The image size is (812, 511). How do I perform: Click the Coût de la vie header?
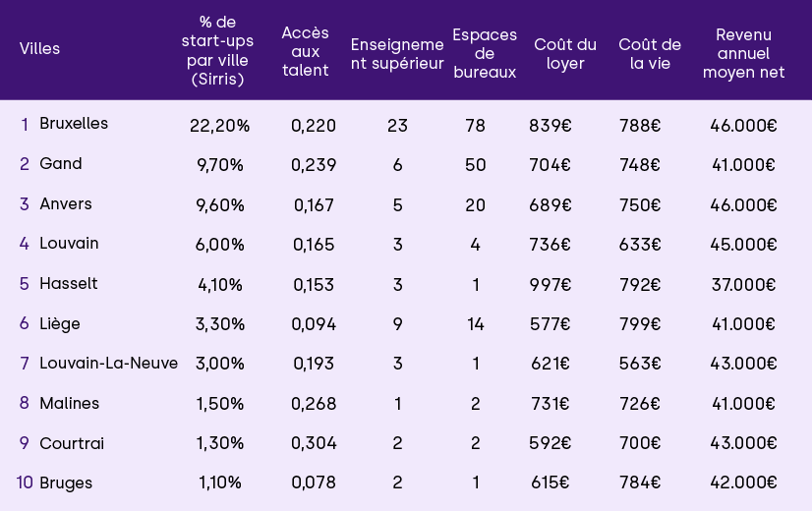(650, 54)
